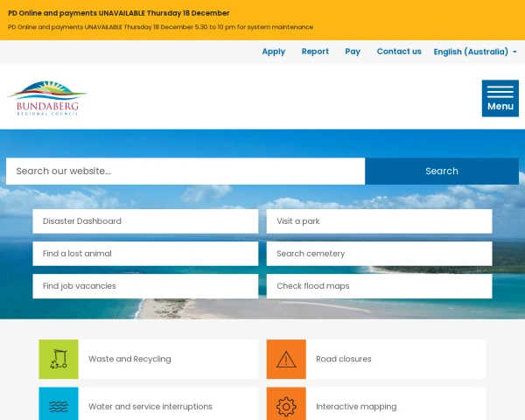This screenshot has width=525, height=420.
Task: Open the Disaster Dashboard quick link
Action: 145,221
